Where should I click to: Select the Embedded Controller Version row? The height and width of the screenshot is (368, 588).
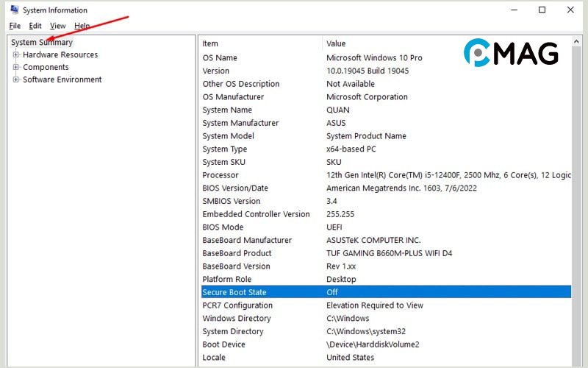point(387,214)
